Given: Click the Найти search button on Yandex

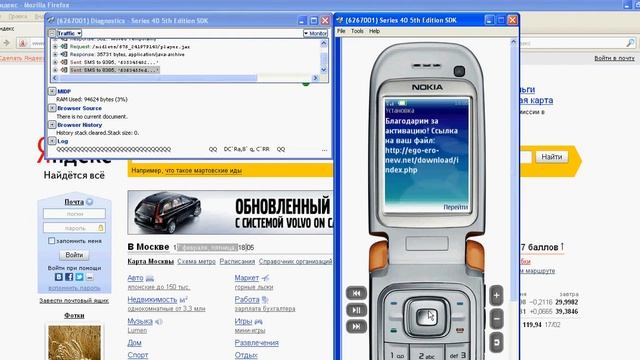Looking at the screenshot, I should 552,157.
